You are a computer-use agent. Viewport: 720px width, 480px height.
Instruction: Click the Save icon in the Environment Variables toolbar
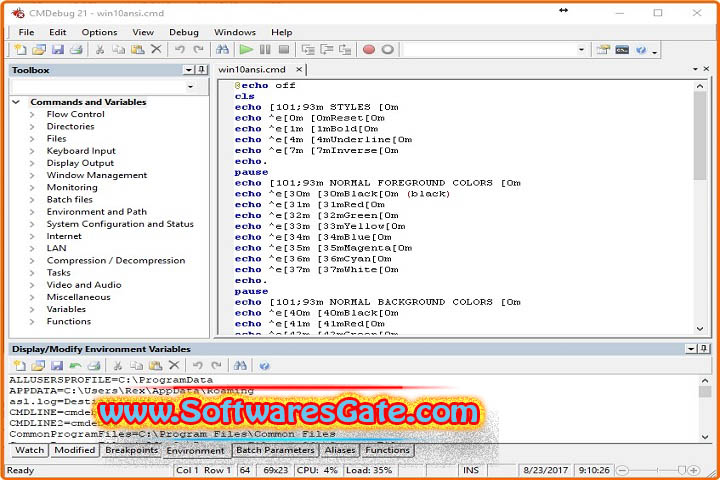[x=57, y=366]
